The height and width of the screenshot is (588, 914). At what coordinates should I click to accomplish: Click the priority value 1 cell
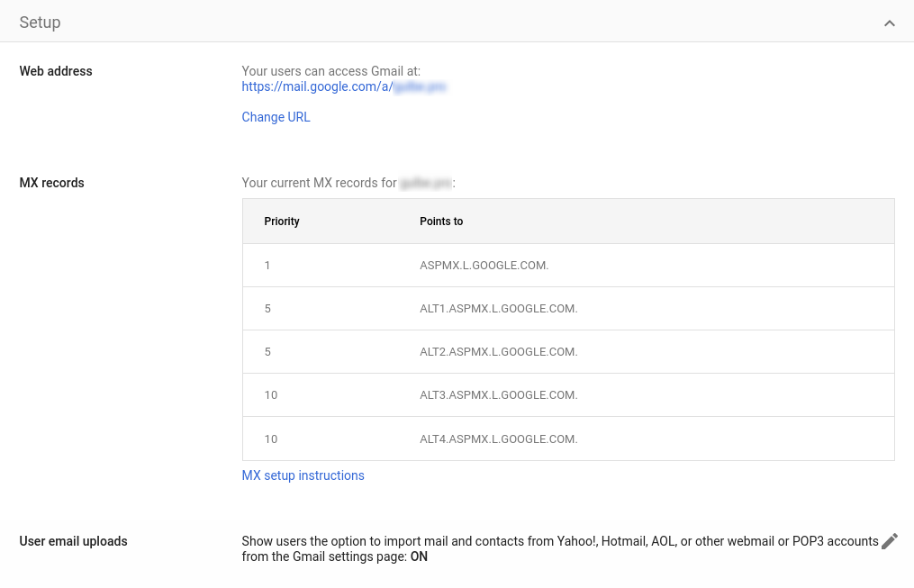pos(267,265)
